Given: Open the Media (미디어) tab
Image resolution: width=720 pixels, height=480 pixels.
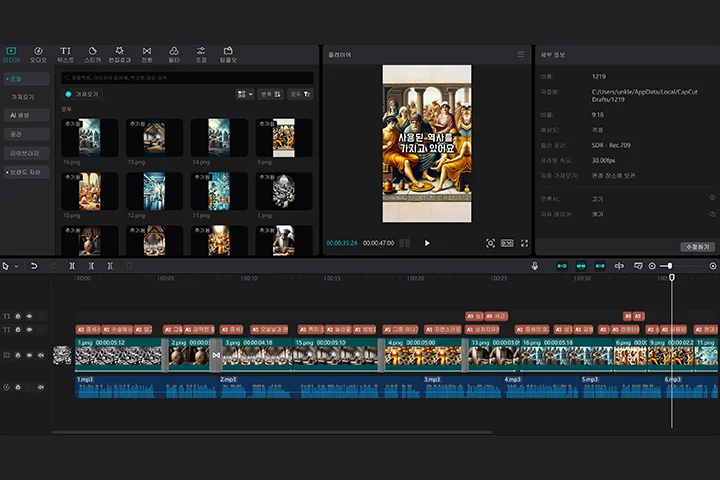Looking at the screenshot, I should point(11,54).
